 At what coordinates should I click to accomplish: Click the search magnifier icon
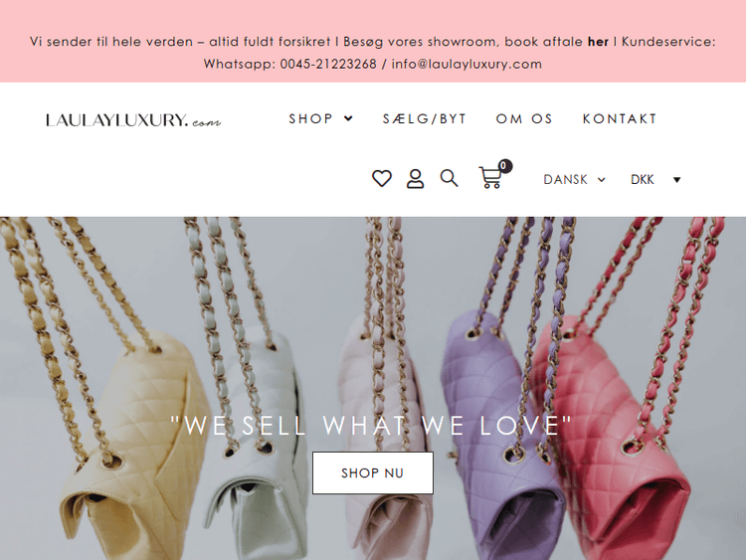click(449, 178)
